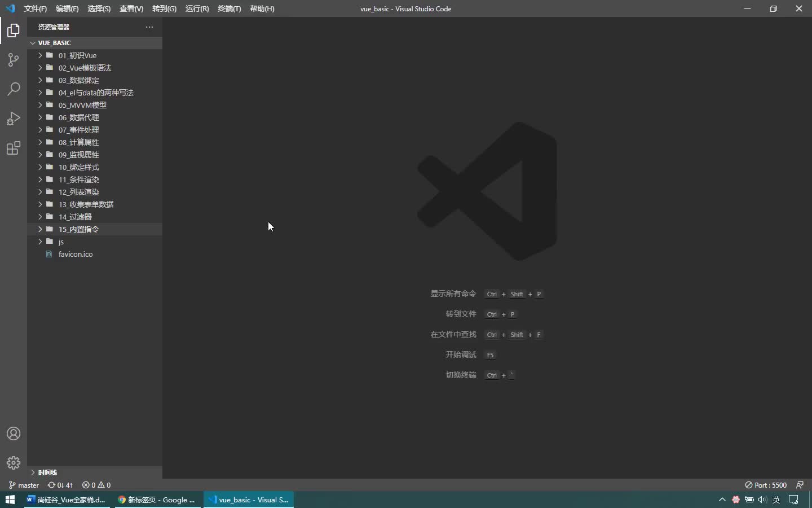812x508 pixels.
Task: Select the 12_列表渲染 folder
Action: click(x=95, y=192)
